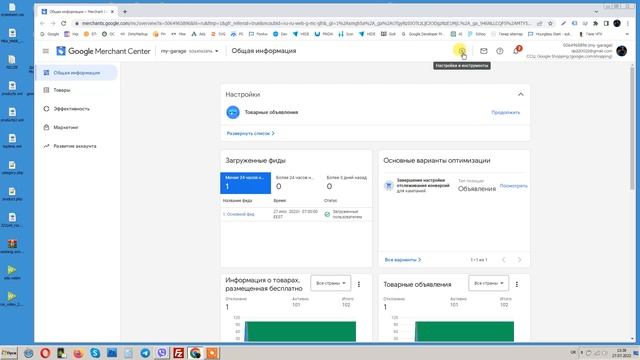Click Продолжить in Настройки card
The height and width of the screenshot is (360, 640).
tap(506, 112)
